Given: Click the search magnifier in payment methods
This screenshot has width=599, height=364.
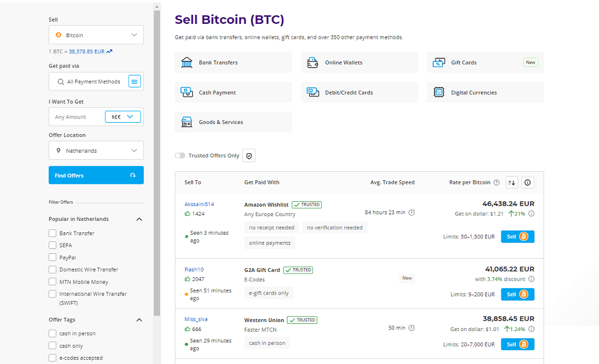Looking at the screenshot, I should click(x=60, y=82).
